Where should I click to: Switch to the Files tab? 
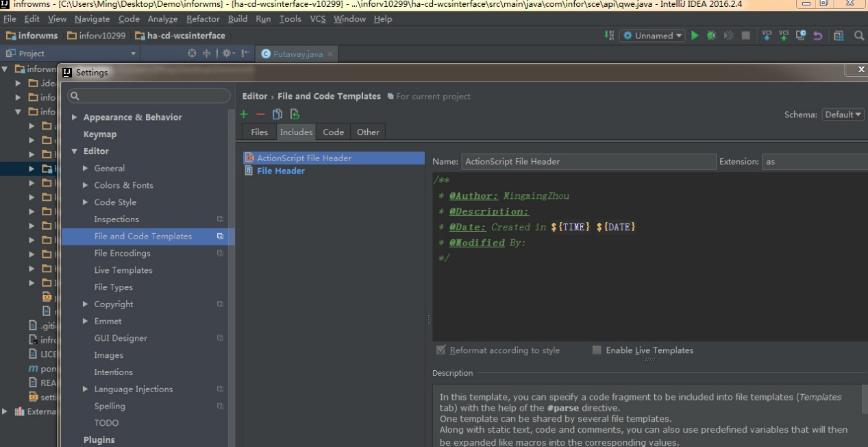pos(260,132)
